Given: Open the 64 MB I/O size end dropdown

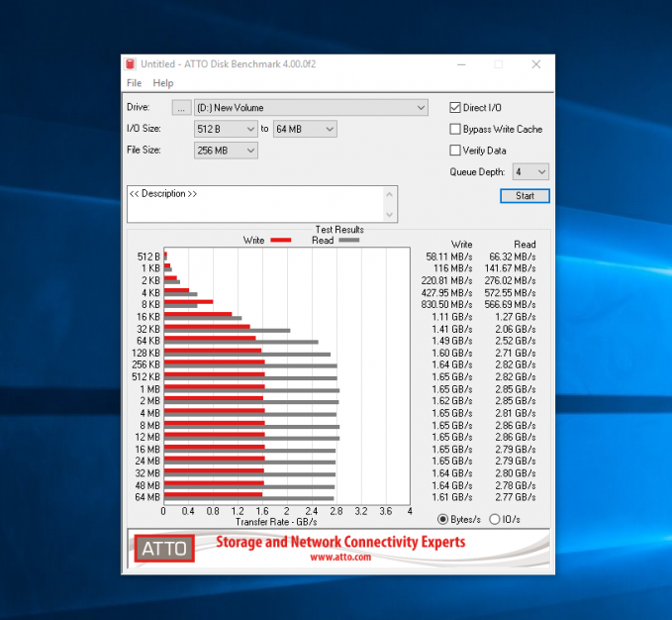Looking at the screenshot, I should tap(305, 129).
